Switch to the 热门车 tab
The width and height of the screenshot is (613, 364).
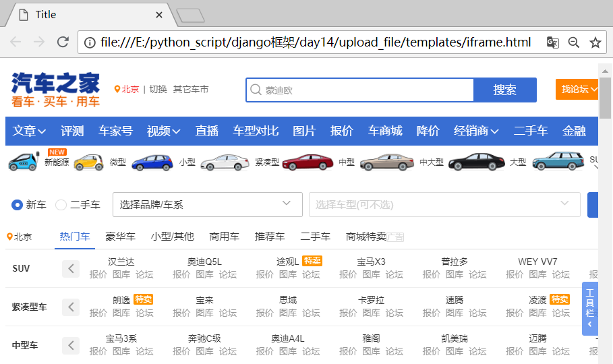coord(75,237)
